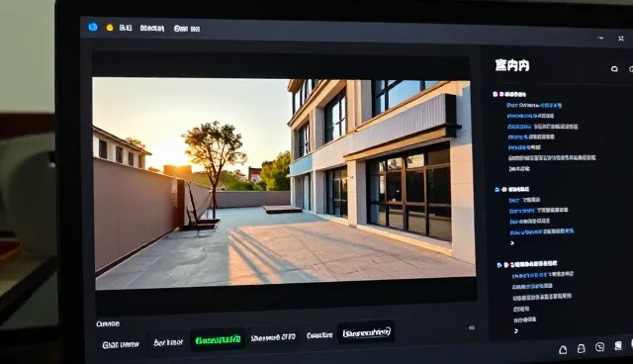Click the yellow dot icon in title bar

click(x=110, y=28)
